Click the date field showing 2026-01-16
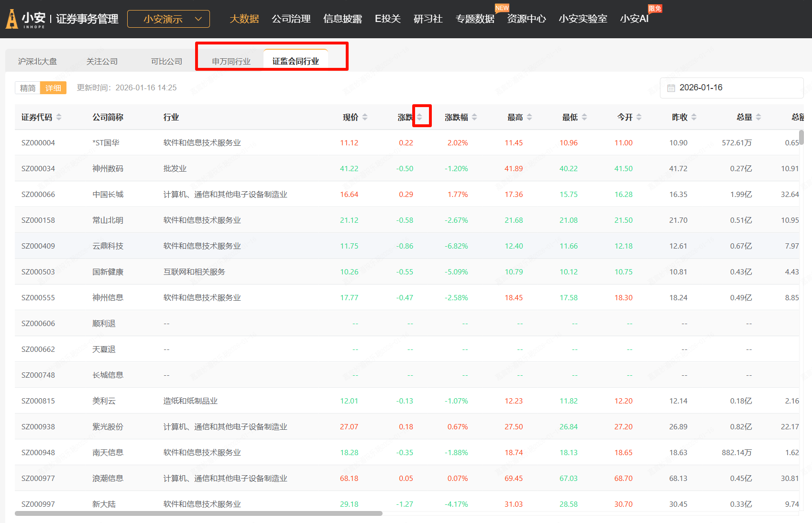 pyautogui.click(x=732, y=88)
